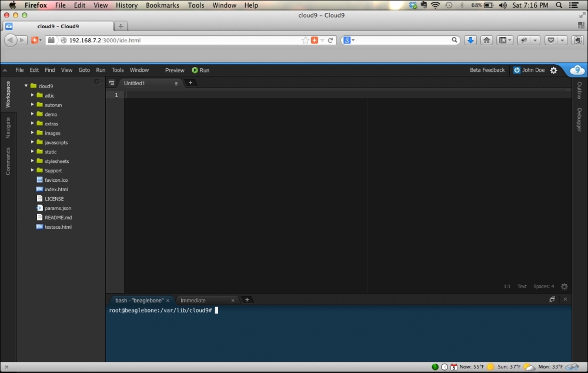This screenshot has height=373, width=588.
Task: Click the Firefox URL address field
Action: [182, 40]
